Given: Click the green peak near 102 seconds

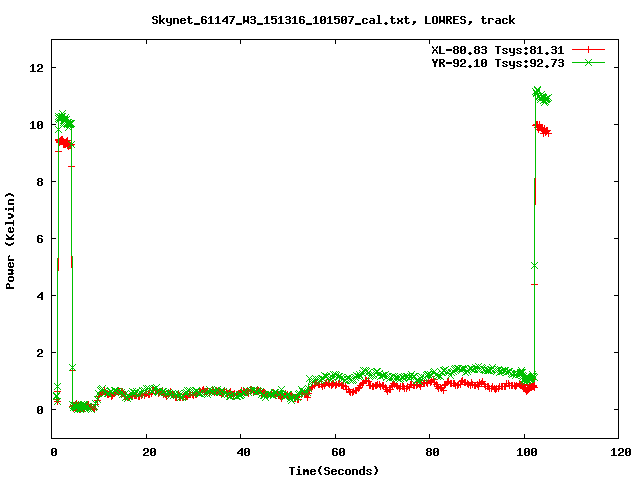Looking at the screenshot, I should click(538, 93).
